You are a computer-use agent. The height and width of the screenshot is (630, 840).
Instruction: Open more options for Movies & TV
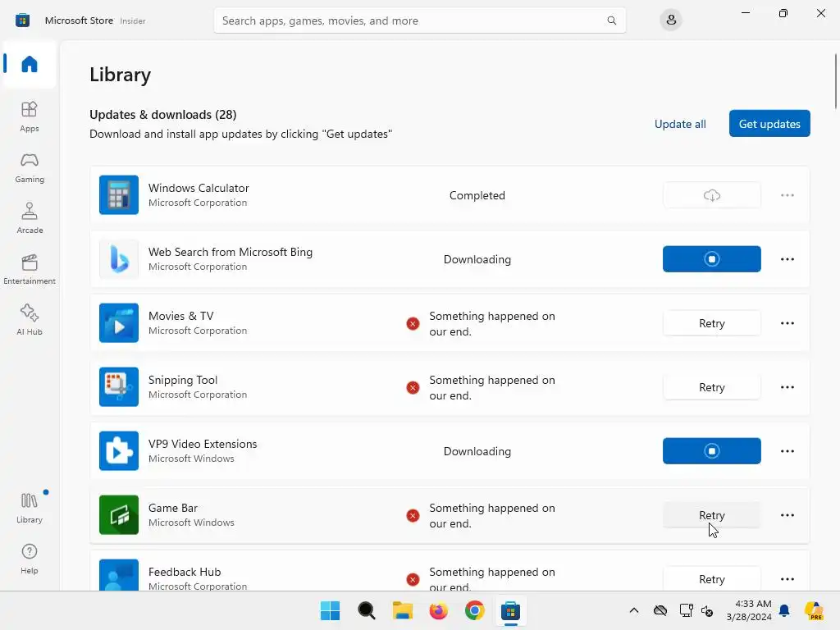pyautogui.click(x=787, y=323)
